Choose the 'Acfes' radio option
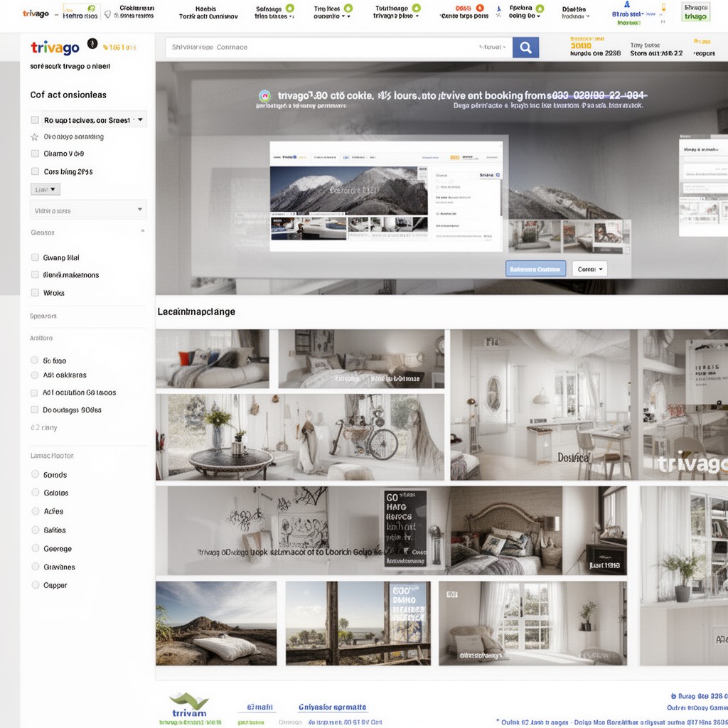Viewport: 728px width, 728px height. pos(36,510)
